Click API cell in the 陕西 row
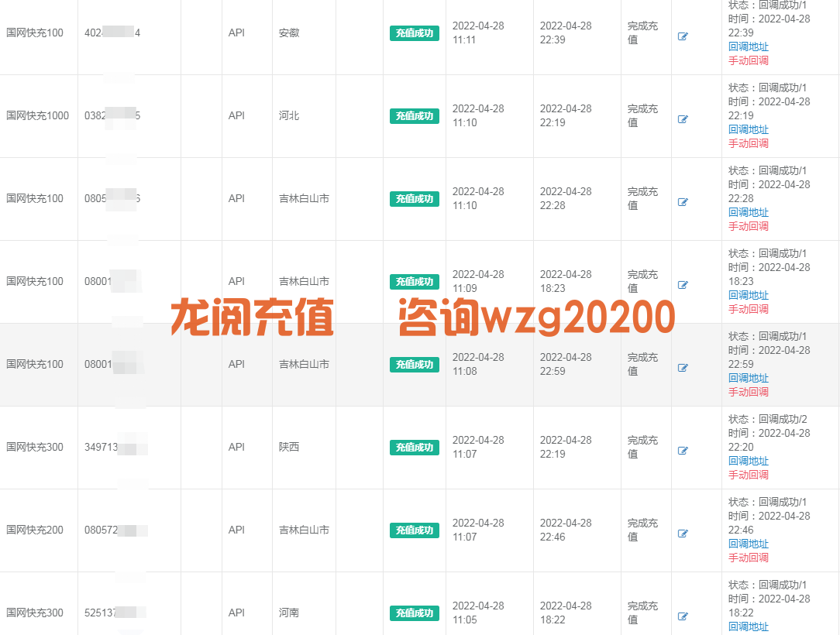 (x=236, y=447)
